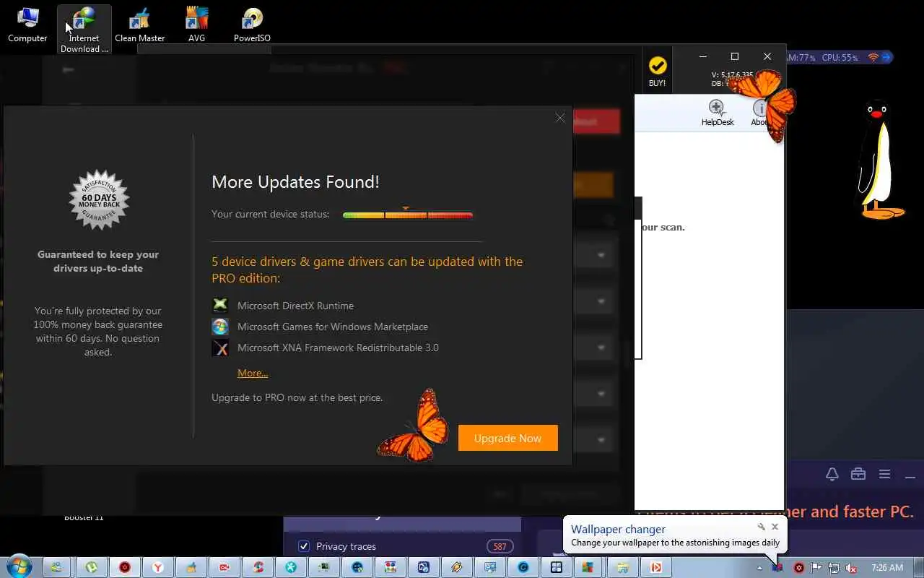Click the CPU: 55% readout
Viewport: 924px width, 578px height.
[840, 57]
